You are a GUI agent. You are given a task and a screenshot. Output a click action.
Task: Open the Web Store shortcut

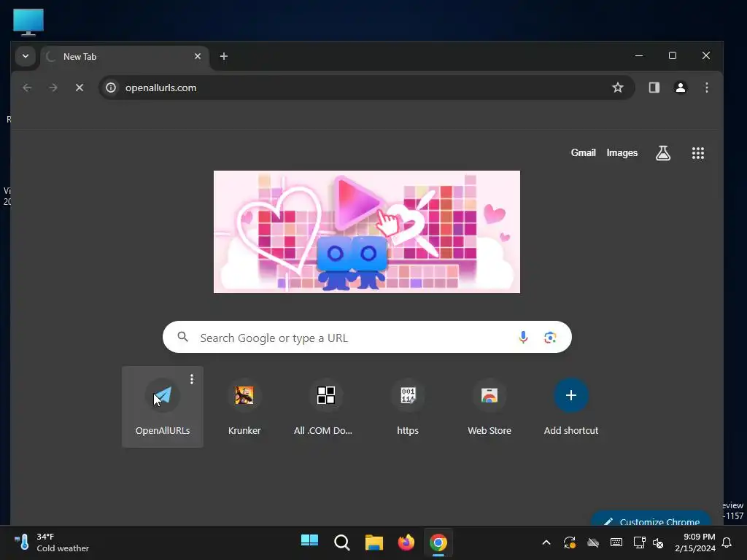tap(489, 407)
